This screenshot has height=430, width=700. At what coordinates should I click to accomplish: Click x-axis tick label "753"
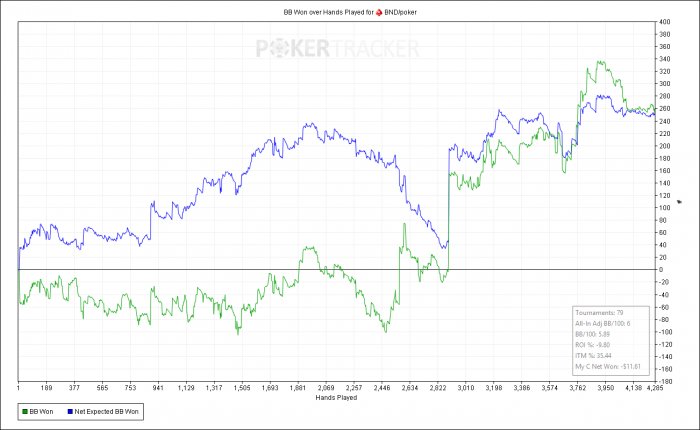[130, 388]
